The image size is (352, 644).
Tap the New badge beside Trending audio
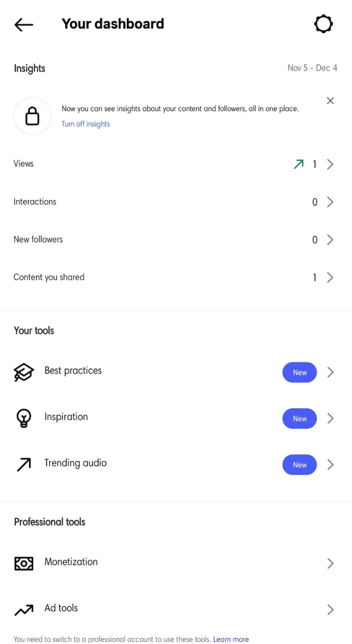[299, 465]
